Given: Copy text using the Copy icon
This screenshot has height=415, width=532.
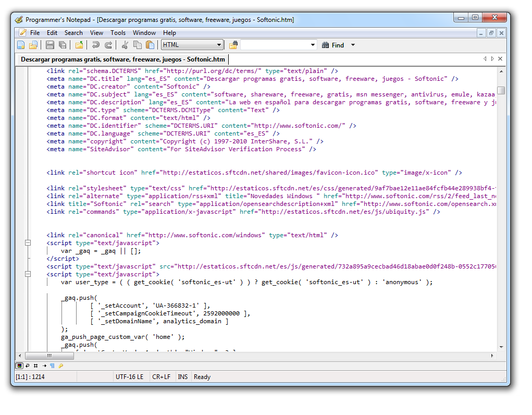Looking at the screenshot, I should click(x=137, y=45).
